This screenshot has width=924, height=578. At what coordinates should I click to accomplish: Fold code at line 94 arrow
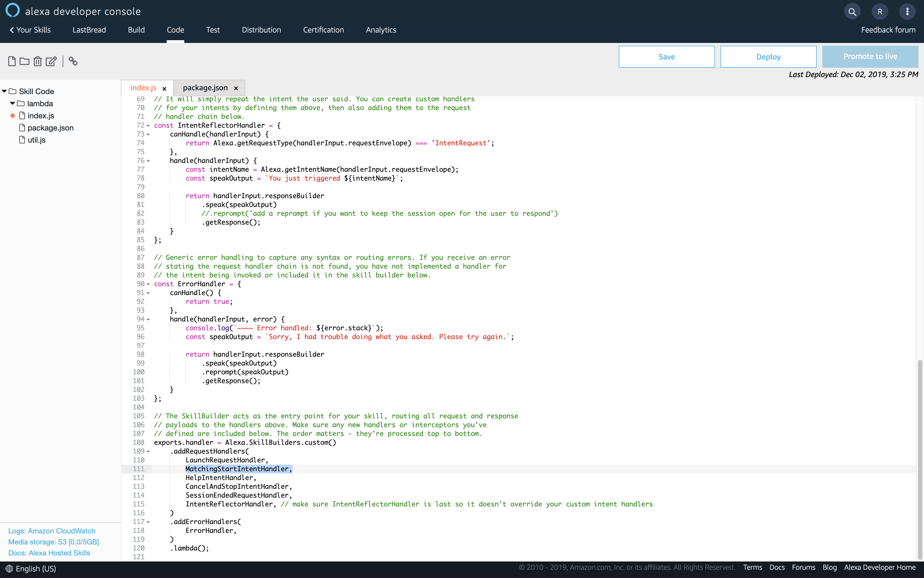[x=148, y=320]
